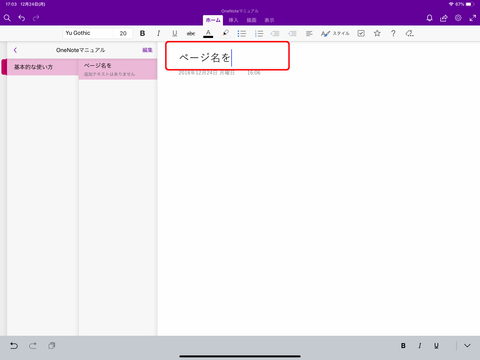Tap the 編集 edit button
This screenshot has width=480, height=360.
[147, 50]
